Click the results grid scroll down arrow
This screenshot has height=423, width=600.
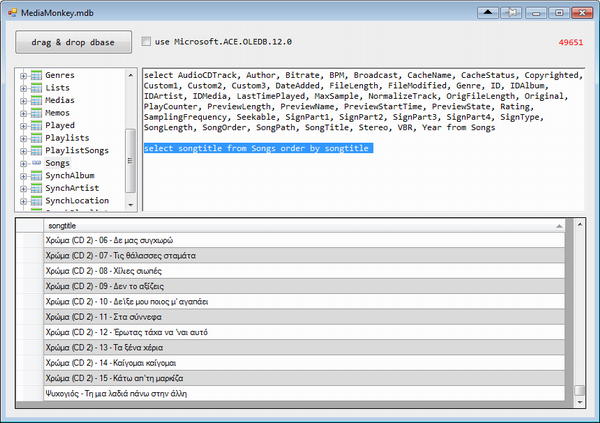(x=580, y=402)
